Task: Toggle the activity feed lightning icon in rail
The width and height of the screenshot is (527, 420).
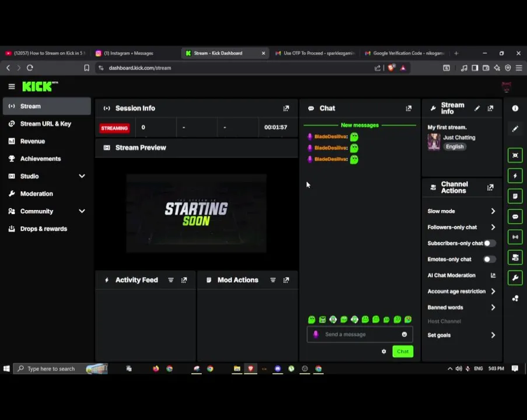Action: point(515,176)
